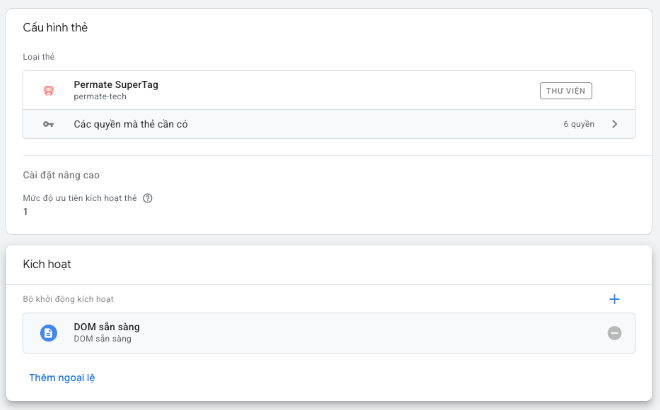The width and height of the screenshot is (660, 410).
Task: Select the Permate SuperTag title
Action: coord(116,85)
